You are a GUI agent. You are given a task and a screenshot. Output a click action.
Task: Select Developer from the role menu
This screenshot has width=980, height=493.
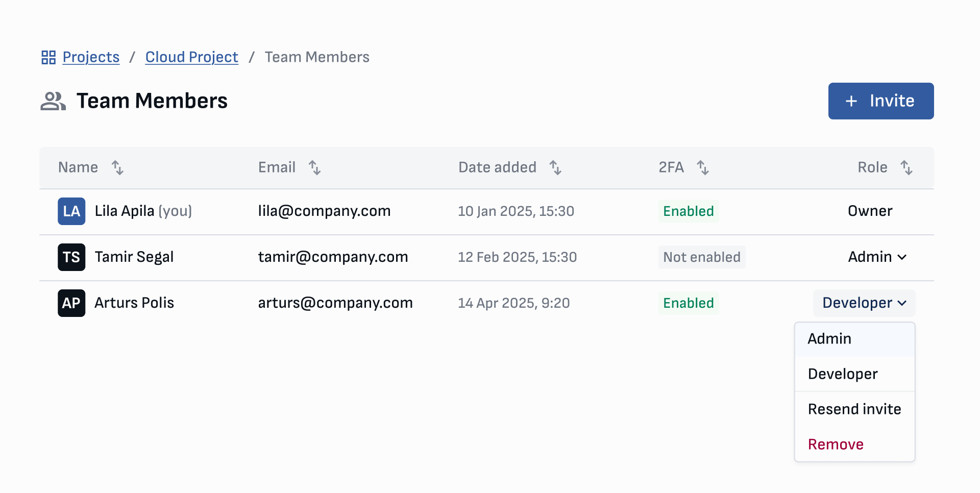[x=842, y=374]
